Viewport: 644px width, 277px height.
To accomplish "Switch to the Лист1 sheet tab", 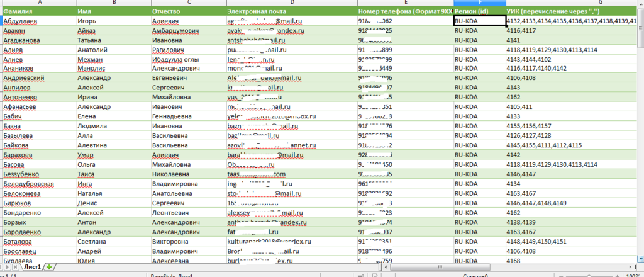I will click(31, 268).
